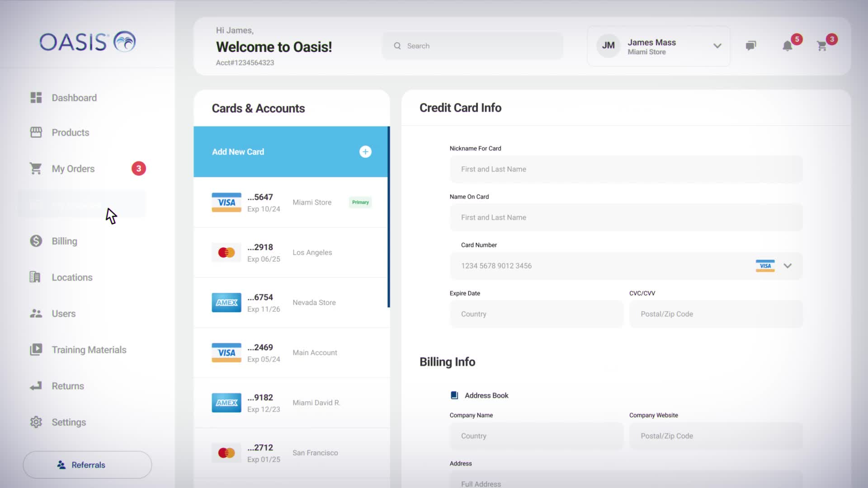Image resolution: width=868 pixels, height=488 pixels.
Task: Open the shopping cart in the header
Action: pos(821,46)
